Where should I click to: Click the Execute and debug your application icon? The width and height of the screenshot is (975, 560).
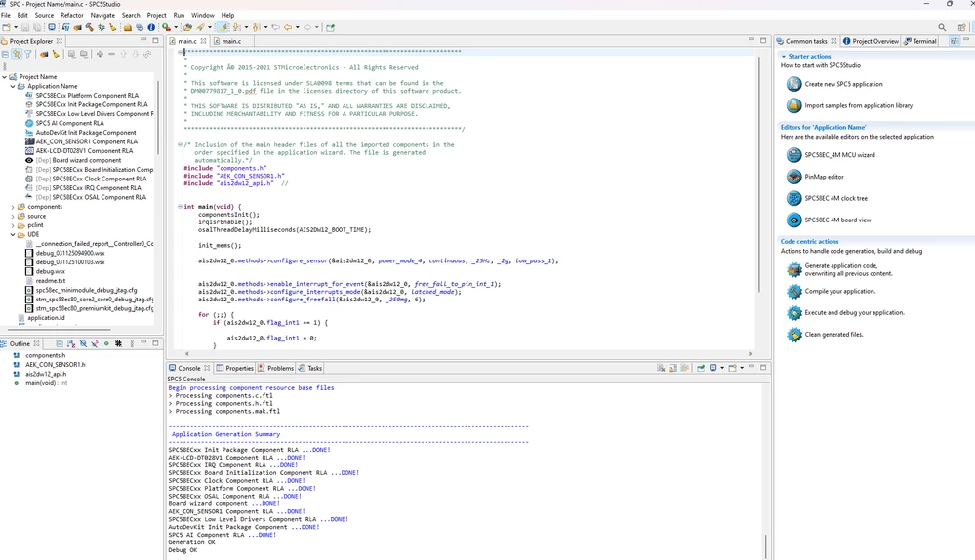[793, 312]
